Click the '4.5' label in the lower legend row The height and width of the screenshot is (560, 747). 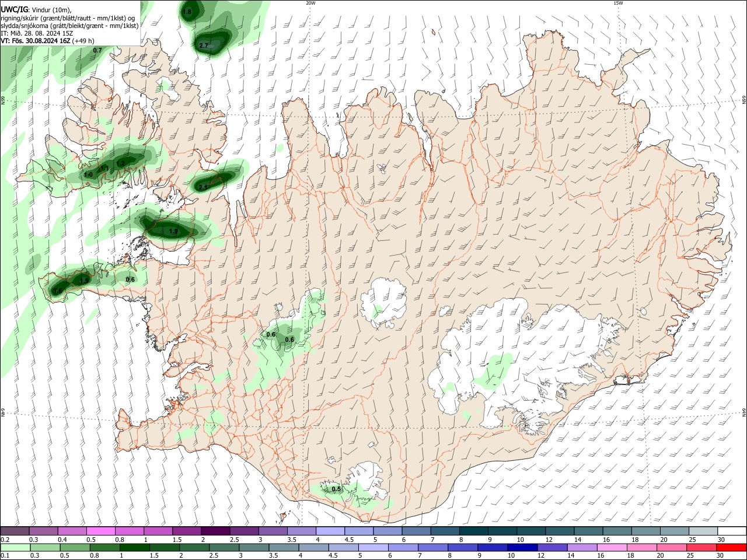click(x=333, y=555)
